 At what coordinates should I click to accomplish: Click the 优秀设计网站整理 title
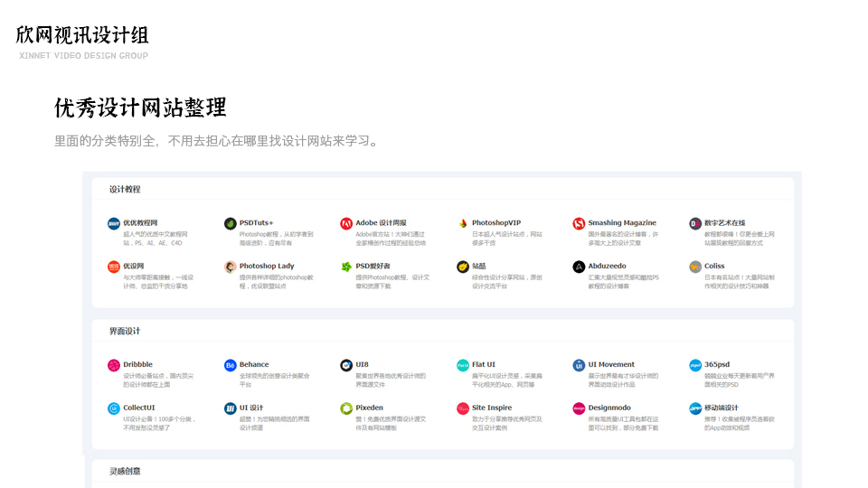[141, 108]
